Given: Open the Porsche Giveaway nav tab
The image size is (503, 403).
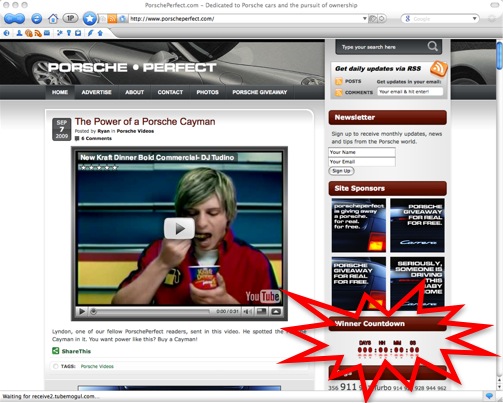Looking at the screenshot, I should coord(260,92).
